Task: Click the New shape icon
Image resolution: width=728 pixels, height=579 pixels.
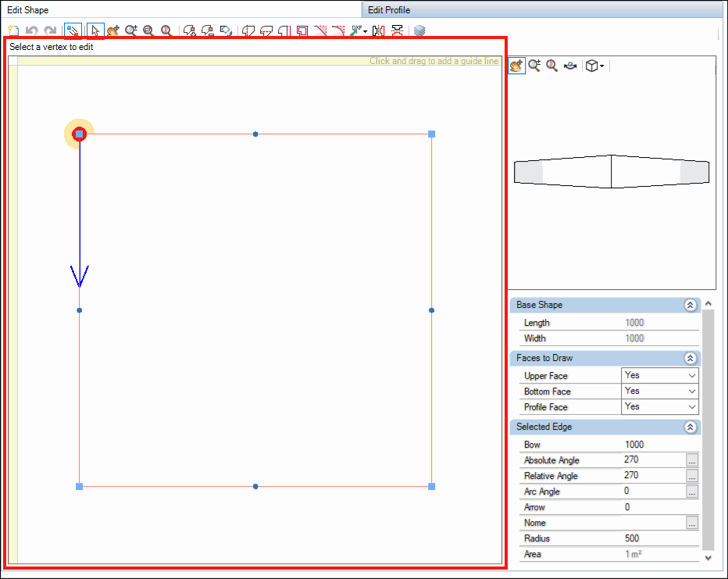Action: [13, 30]
